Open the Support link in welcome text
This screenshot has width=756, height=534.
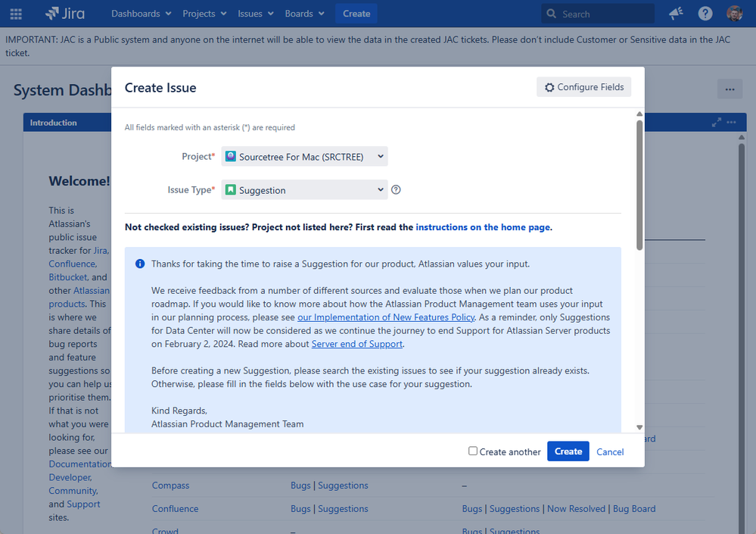point(83,504)
